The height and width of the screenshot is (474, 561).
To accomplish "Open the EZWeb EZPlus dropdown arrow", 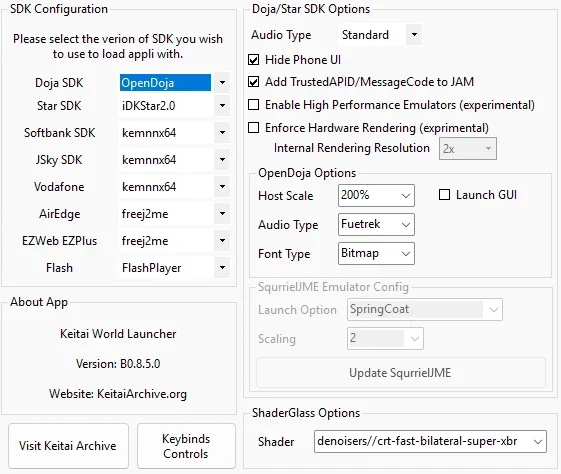I will [222, 240].
